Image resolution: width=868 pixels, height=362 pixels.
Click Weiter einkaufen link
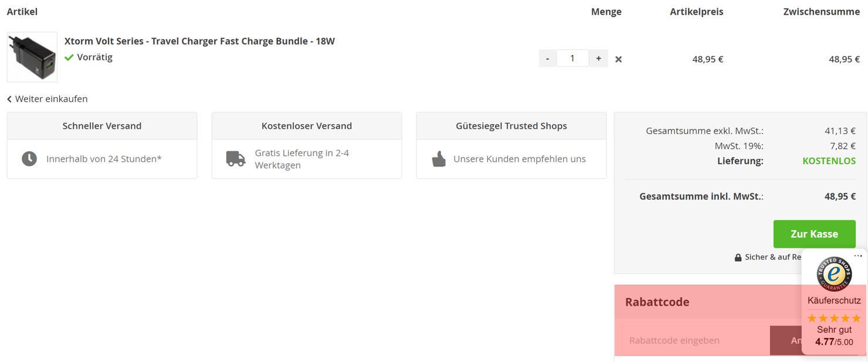point(51,99)
